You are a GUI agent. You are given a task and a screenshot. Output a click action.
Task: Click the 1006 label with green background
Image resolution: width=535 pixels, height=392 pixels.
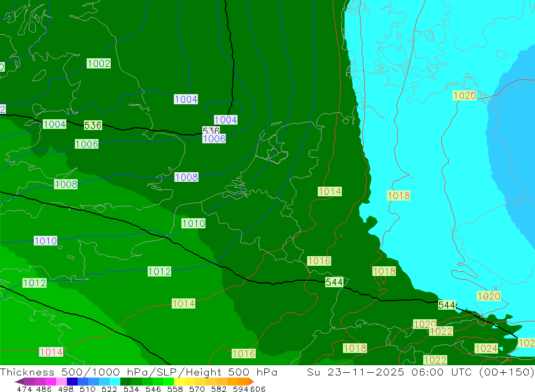click(87, 144)
